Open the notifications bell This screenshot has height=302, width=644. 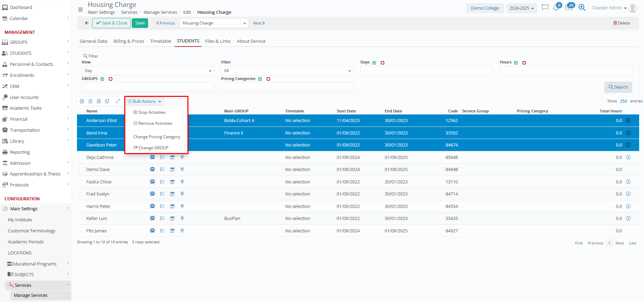(556, 8)
